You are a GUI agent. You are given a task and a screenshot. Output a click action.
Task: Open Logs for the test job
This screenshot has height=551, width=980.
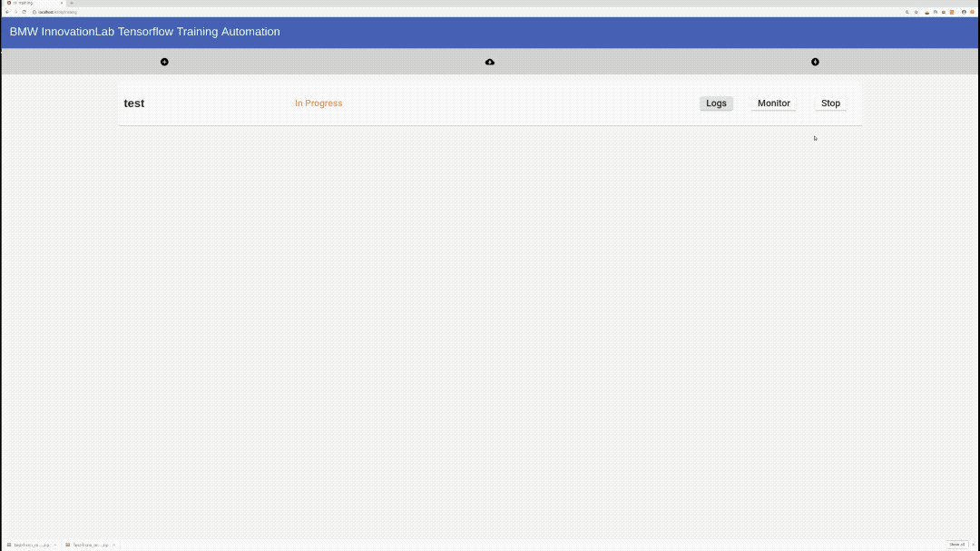(716, 103)
